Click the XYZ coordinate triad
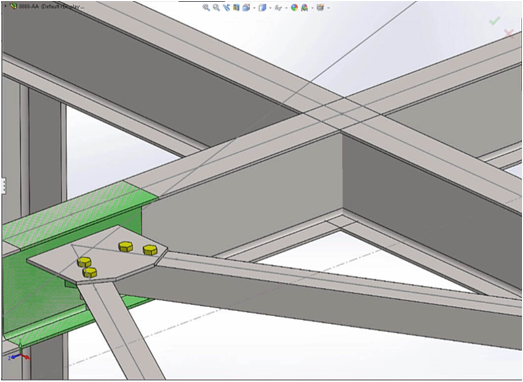 point(19,356)
